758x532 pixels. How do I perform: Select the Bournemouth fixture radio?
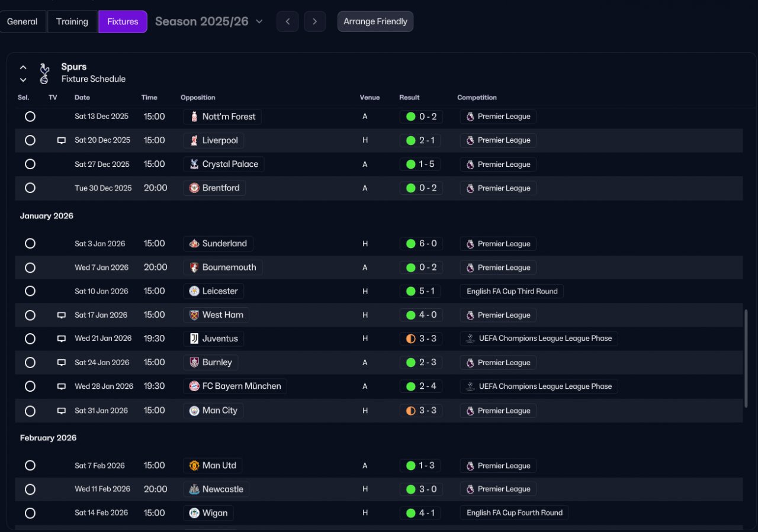(30, 267)
